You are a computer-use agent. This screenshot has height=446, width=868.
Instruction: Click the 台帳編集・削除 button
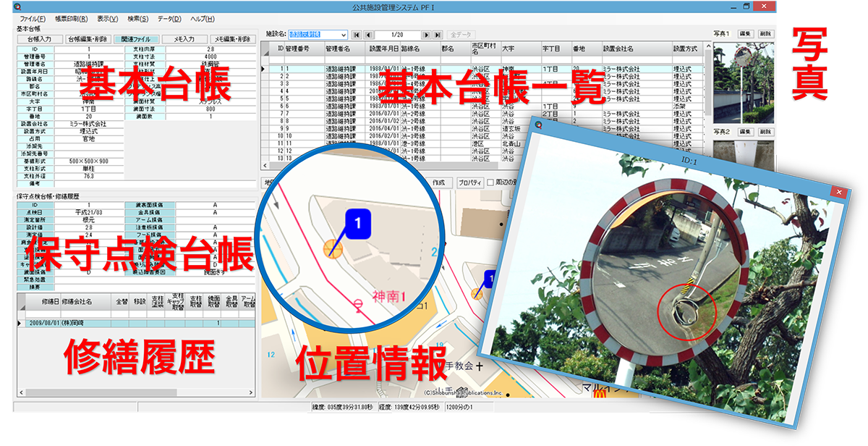pyautogui.click(x=87, y=39)
